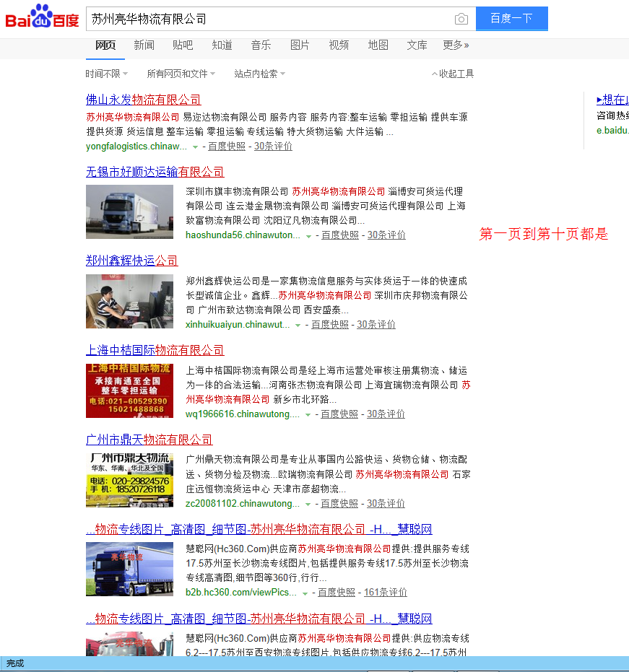Open camera image search icon
The width and height of the screenshot is (629, 672).
click(x=461, y=19)
